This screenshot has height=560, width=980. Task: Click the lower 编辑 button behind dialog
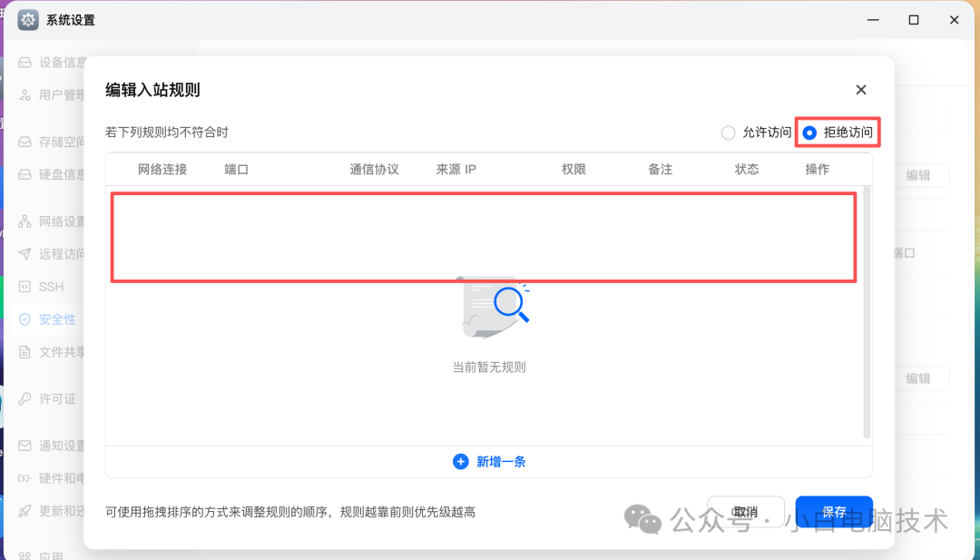921,378
